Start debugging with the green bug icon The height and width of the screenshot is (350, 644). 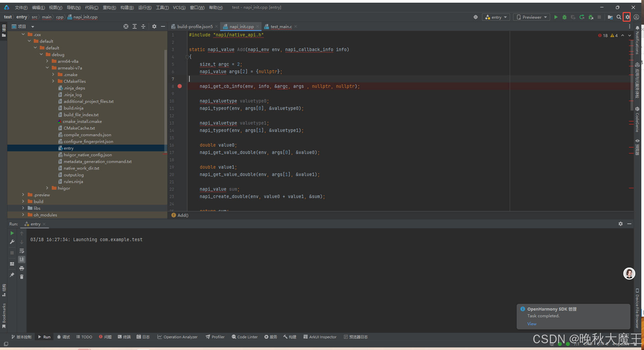565,17
